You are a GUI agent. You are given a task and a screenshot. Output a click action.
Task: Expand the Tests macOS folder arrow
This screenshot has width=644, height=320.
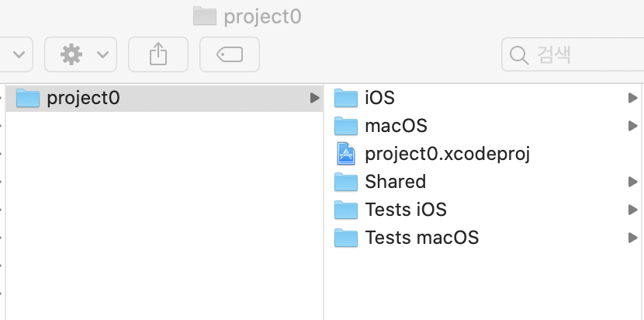click(633, 238)
